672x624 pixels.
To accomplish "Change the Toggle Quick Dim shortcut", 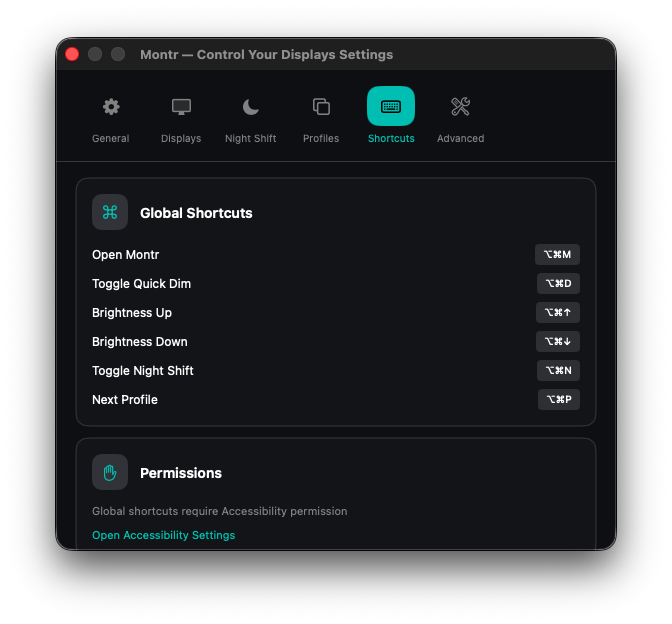I will 558,284.
